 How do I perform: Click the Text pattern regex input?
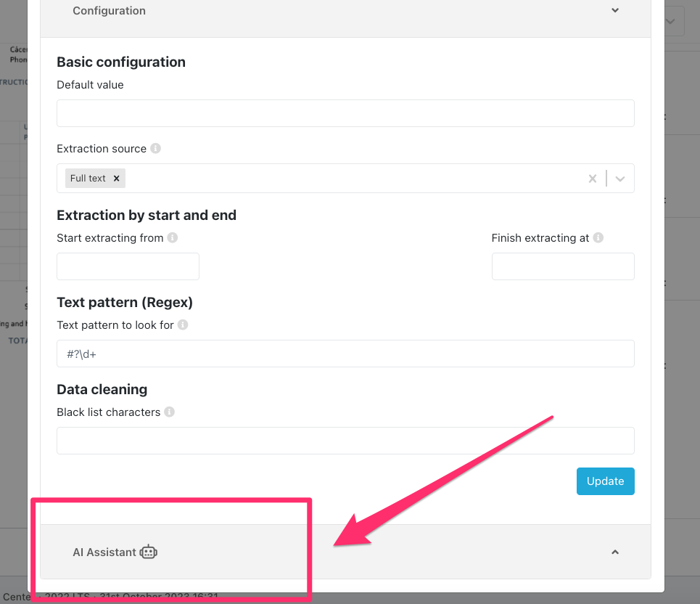(345, 354)
